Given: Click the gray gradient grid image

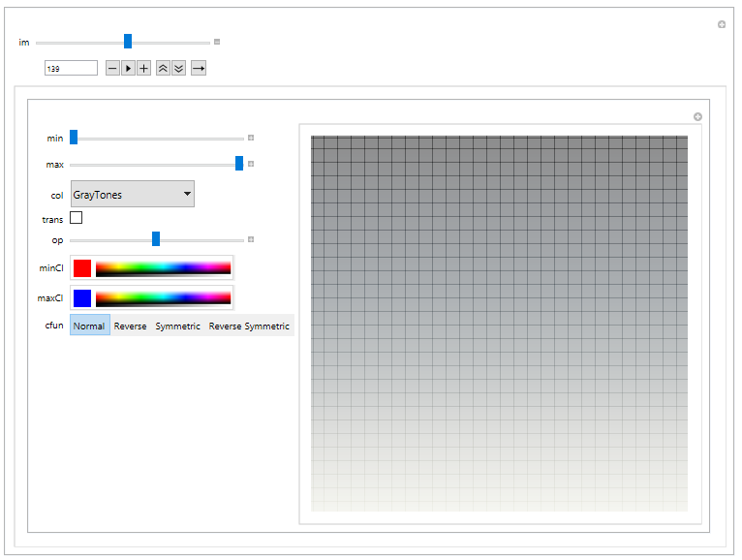Looking at the screenshot, I should [x=499, y=324].
